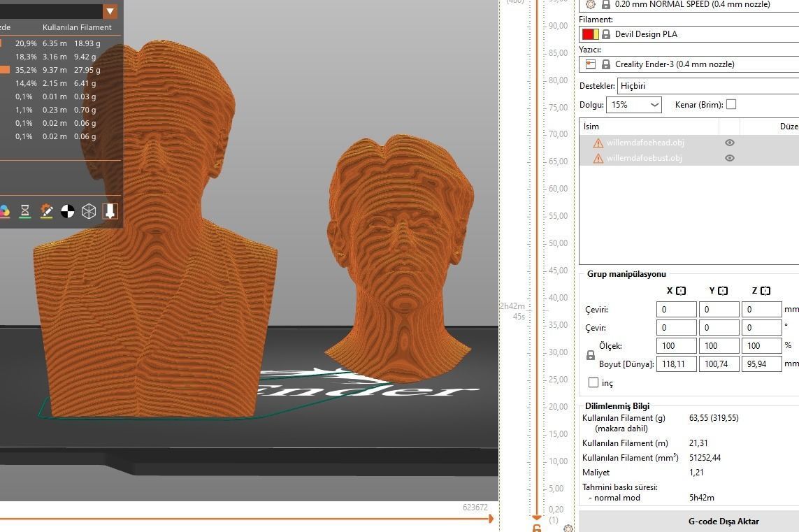The width and height of the screenshot is (799, 532).
Task: Click the 5h42m estimated print time value
Action: (x=702, y=498)
